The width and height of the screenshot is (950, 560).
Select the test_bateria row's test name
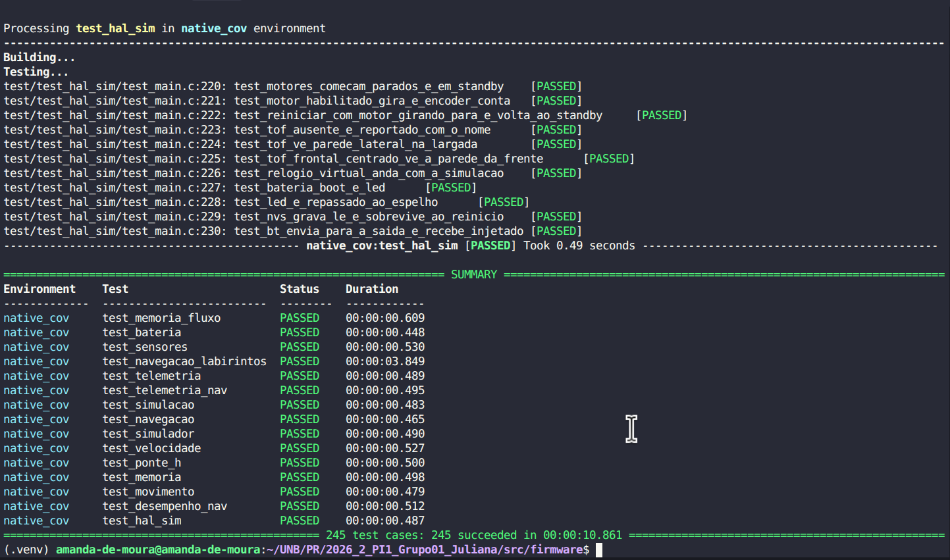142,332
